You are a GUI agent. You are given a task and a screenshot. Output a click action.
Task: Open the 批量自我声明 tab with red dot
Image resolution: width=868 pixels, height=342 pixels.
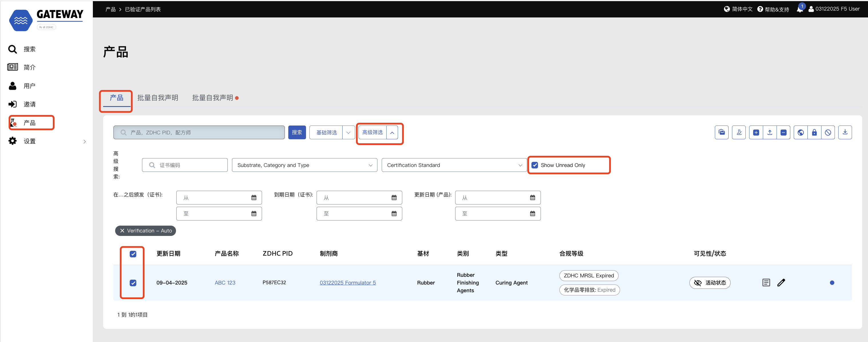pyautogui.click(x=215, y=98)
